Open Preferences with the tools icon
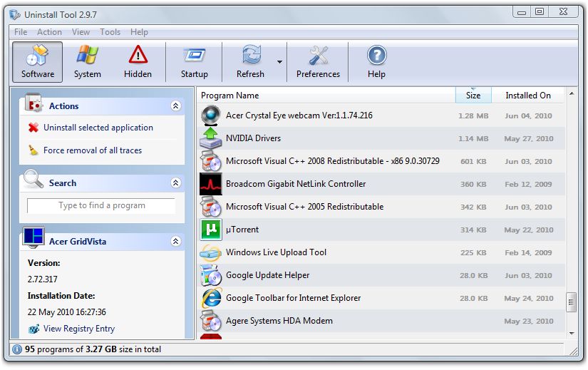The image size is (588, 370). 318,62
